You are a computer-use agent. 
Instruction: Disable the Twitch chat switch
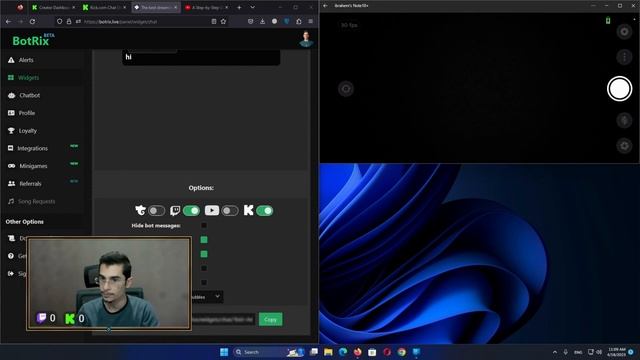pyautogui.click(x=191, y=211)
